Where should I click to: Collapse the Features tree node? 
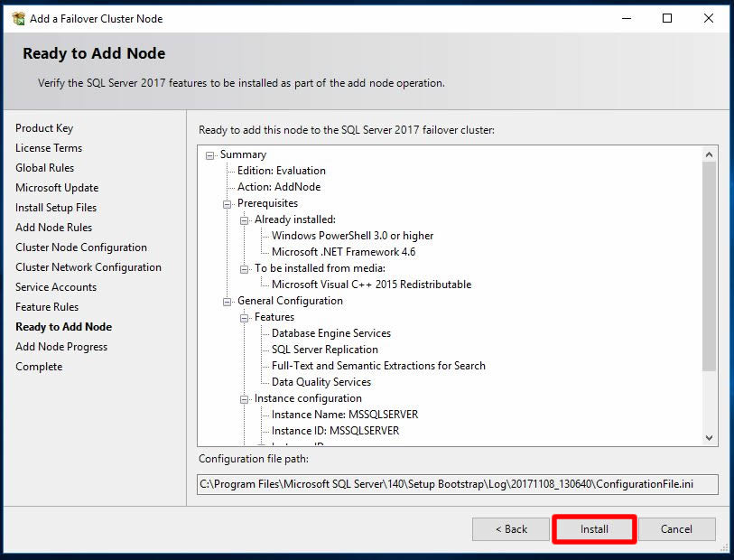(x=245, y=318)
